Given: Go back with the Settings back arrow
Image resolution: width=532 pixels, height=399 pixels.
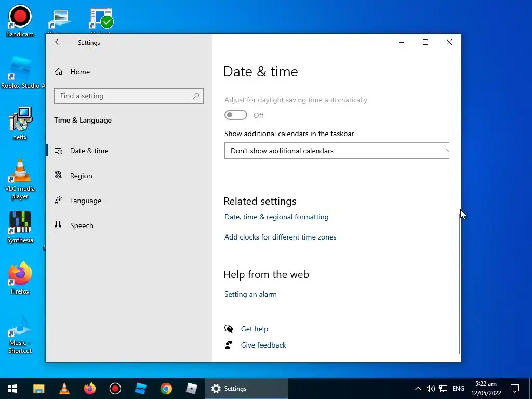Looking at the screenshot, I should pyautogui.click(x=58, y=42).
